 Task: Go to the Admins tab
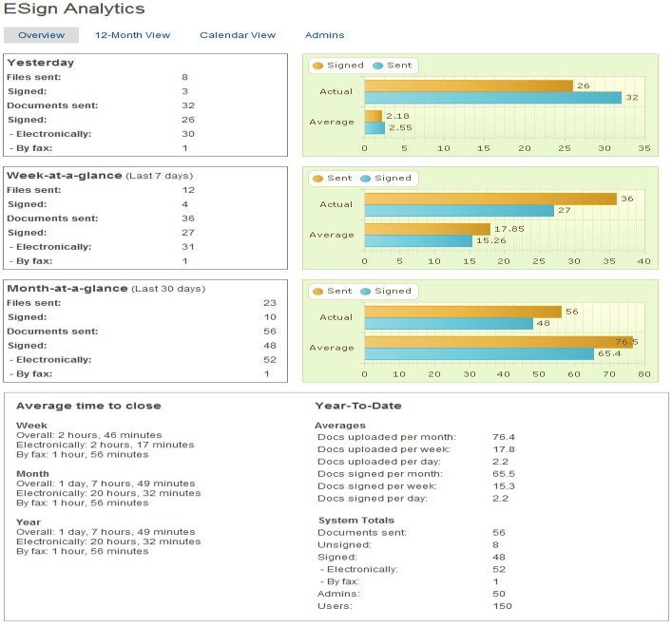(x=324, y=35)
